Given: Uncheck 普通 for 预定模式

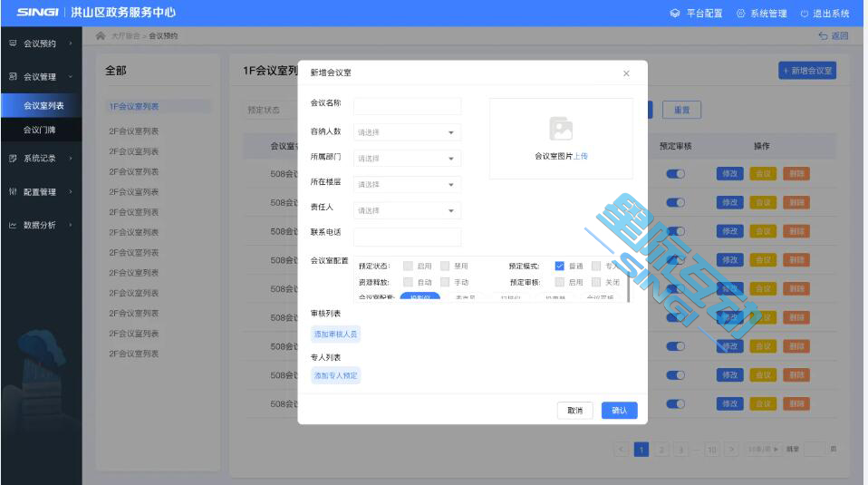Looking at the screenshot, I should pyautogui.click(x=560, y=266).
